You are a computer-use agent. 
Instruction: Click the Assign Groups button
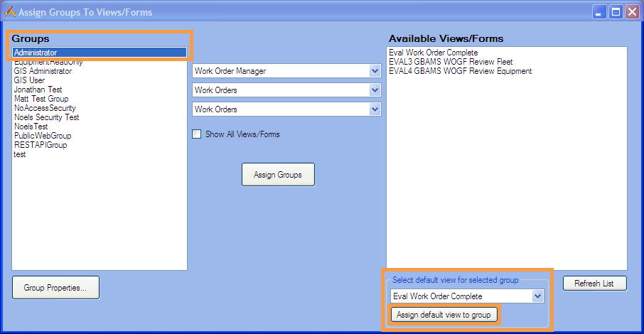[278, 175]
